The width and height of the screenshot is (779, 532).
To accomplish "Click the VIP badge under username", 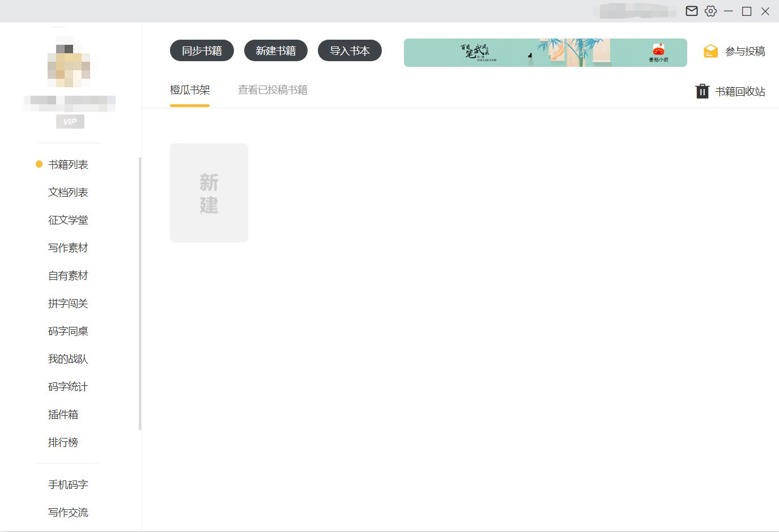I will [x=70, y=122].
